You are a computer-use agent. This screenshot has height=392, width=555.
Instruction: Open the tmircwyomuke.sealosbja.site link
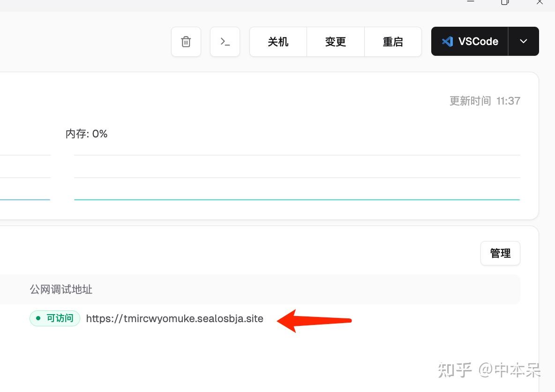[x=174, y=318]
